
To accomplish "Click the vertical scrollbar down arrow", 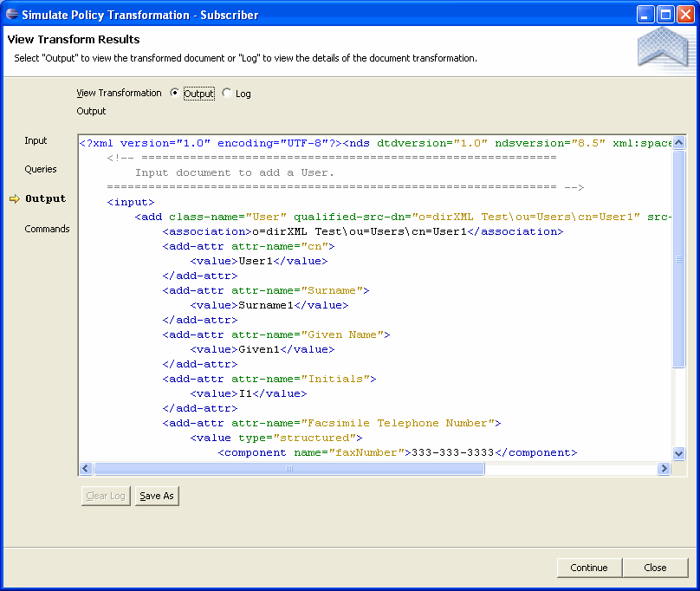I will click(678, 453).
